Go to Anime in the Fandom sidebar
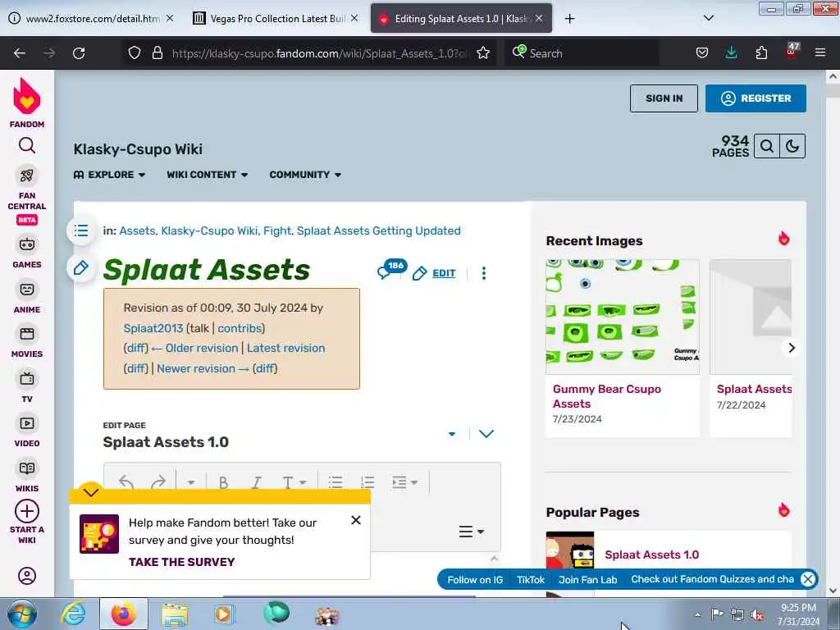This screenshot has width=840, height=630. (27, 297)
